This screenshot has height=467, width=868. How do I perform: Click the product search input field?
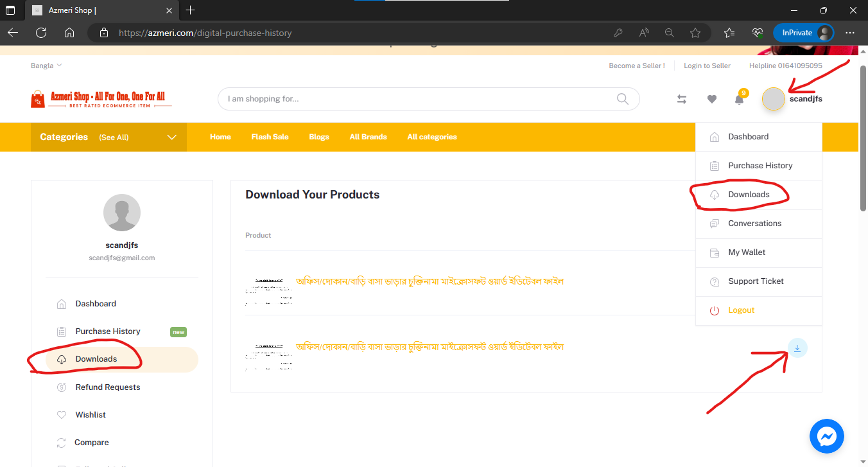coord(417,99)
